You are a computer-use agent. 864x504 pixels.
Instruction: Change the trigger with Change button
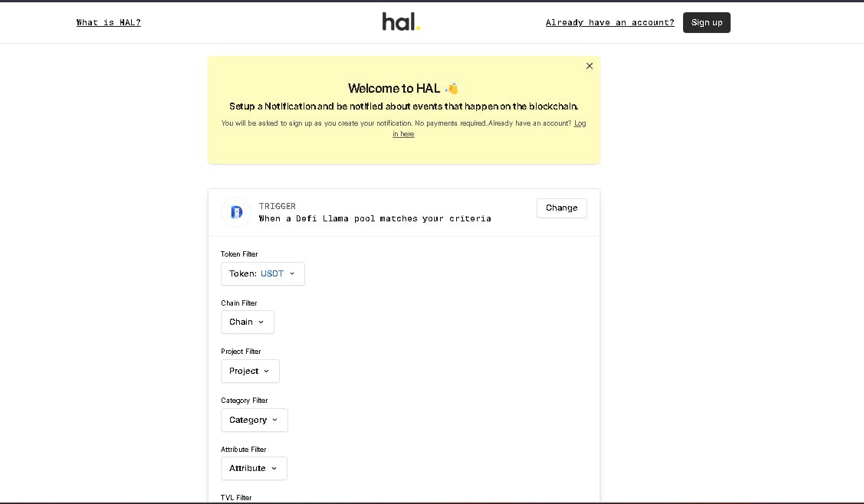click(x=561, y=208)
